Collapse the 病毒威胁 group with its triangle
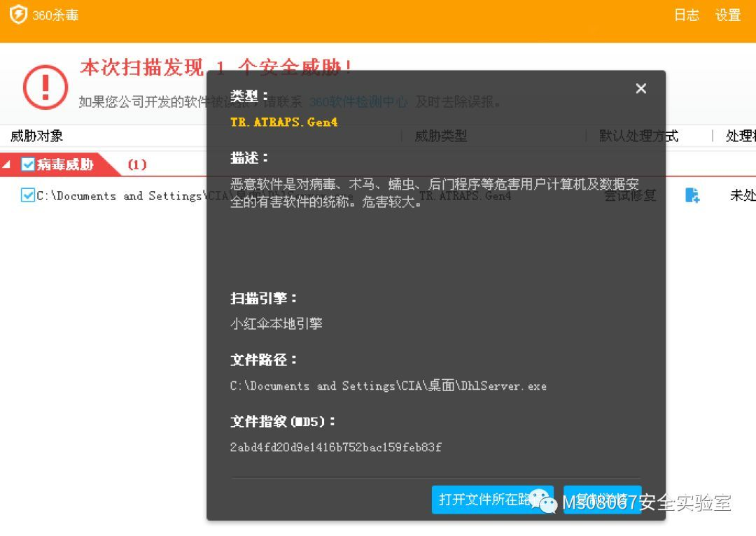 7,164
